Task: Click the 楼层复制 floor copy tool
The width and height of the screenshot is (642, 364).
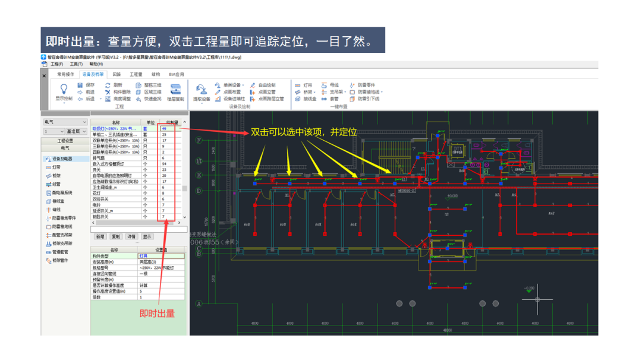Action: [175, 93]
